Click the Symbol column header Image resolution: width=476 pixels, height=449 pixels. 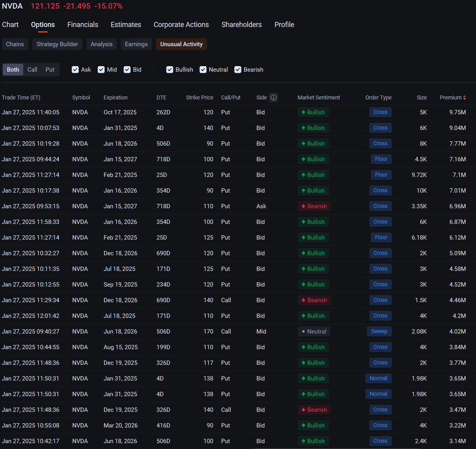tap(81, 97)
